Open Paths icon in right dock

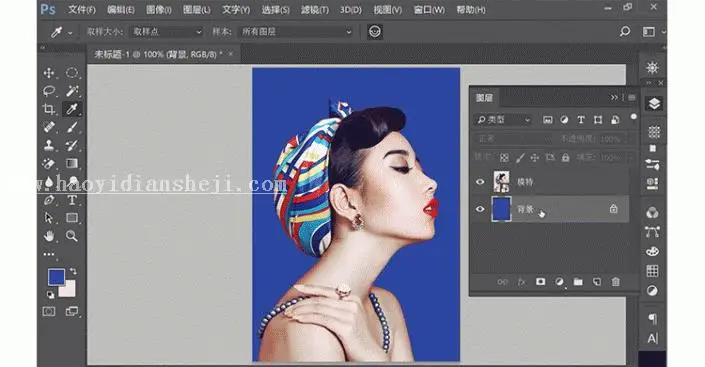click(x=652, y=232)
